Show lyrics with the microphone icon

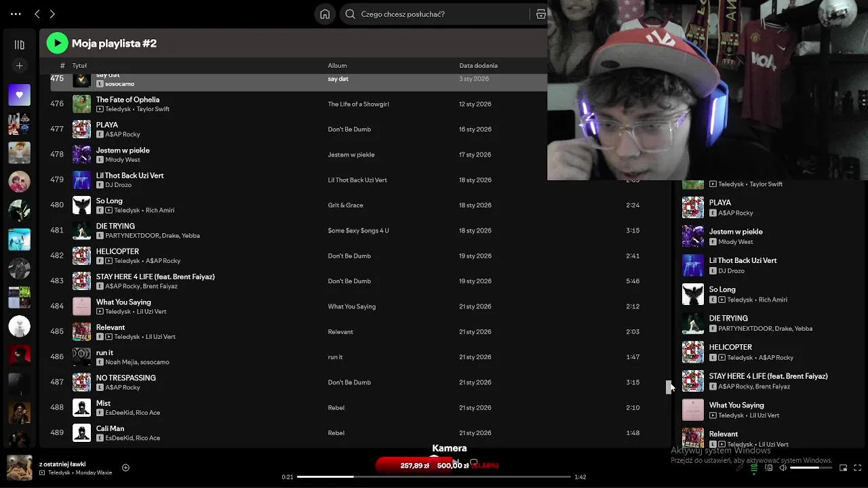(x=741, y=468)
